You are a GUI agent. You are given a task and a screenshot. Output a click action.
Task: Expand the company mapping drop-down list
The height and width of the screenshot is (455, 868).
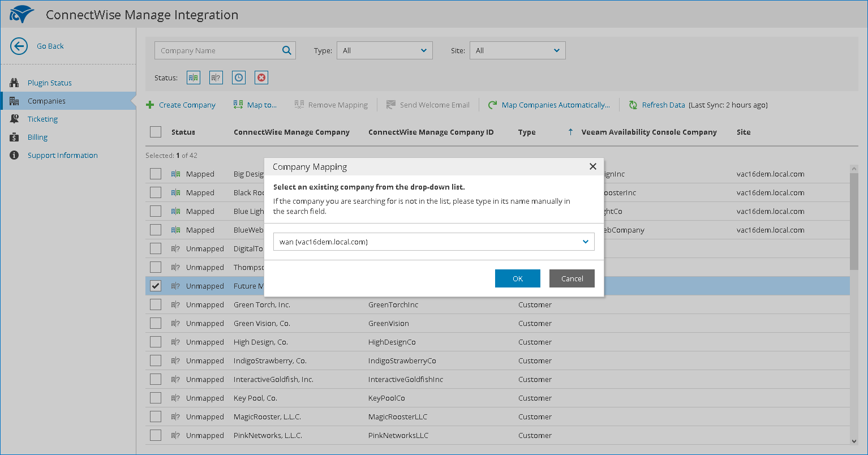coord(586,242)
